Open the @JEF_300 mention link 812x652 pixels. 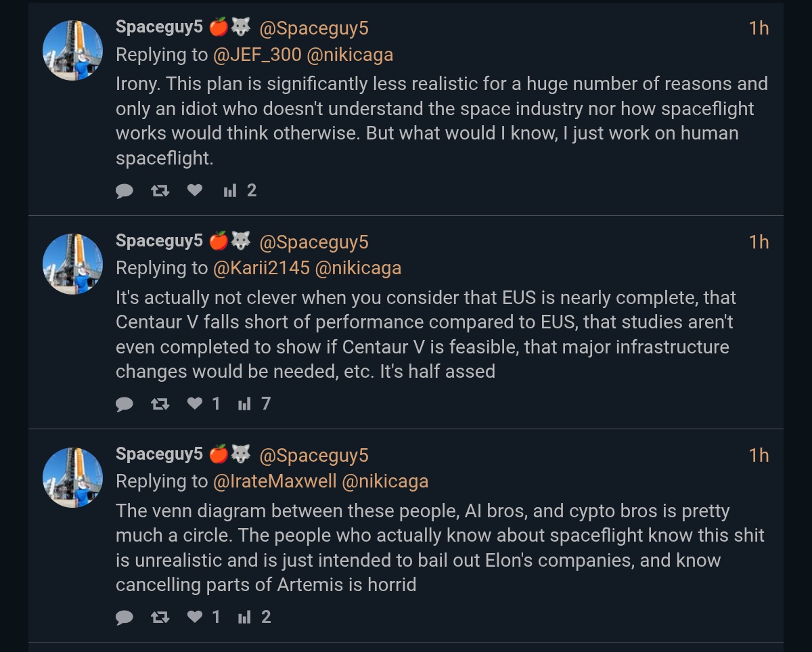[x=257, y=56]
